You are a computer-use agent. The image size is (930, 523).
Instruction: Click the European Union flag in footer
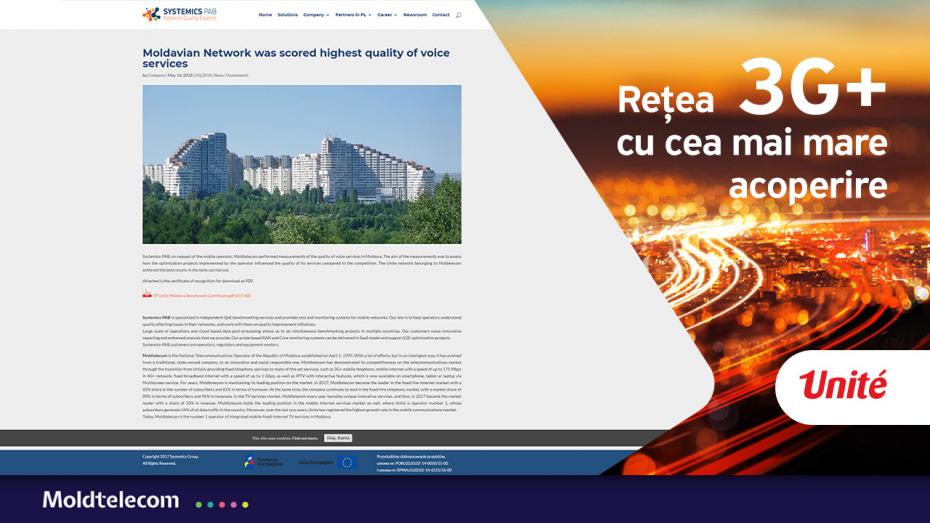pyautogui.click(x=347, y=462)
